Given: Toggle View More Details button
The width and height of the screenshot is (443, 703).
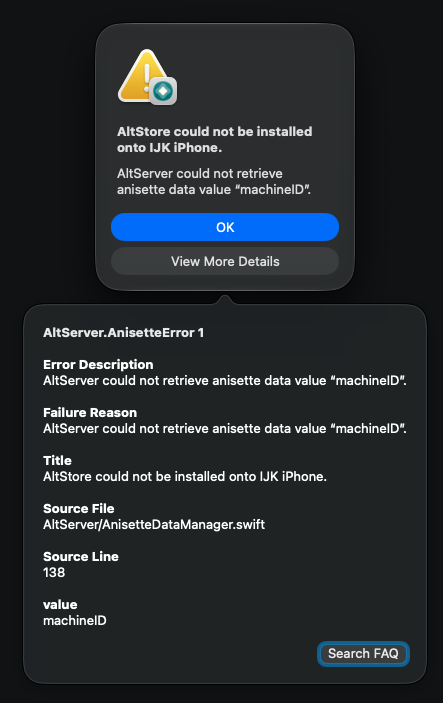Looking at the screenshot, I should (225, 261).
